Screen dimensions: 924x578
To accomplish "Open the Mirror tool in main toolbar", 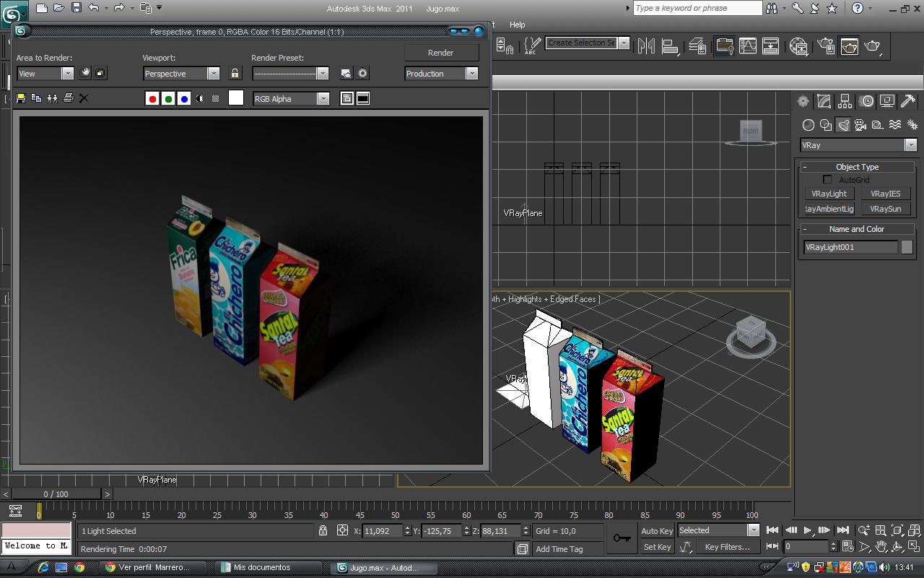I will tap(646, 46).
